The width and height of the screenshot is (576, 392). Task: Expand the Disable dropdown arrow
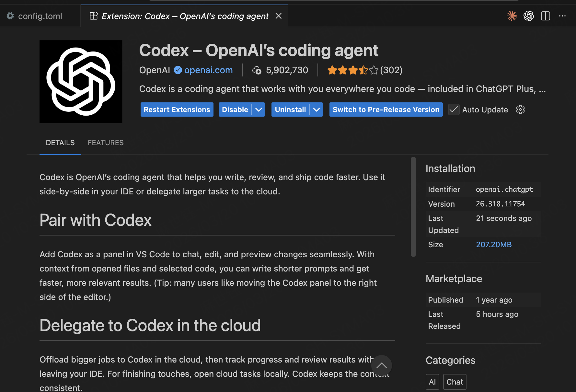[259, 110]
